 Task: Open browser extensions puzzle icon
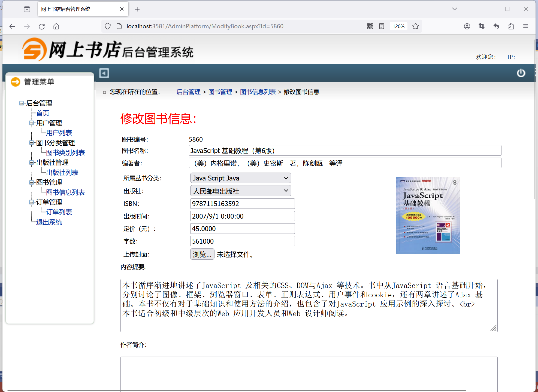(511, 26)
